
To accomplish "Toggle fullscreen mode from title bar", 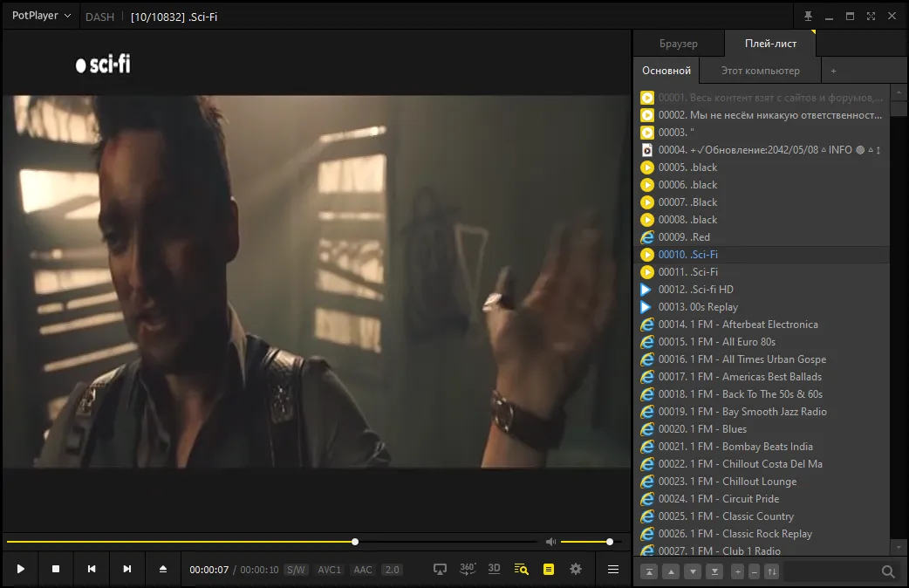I will [x=871, y=17].
